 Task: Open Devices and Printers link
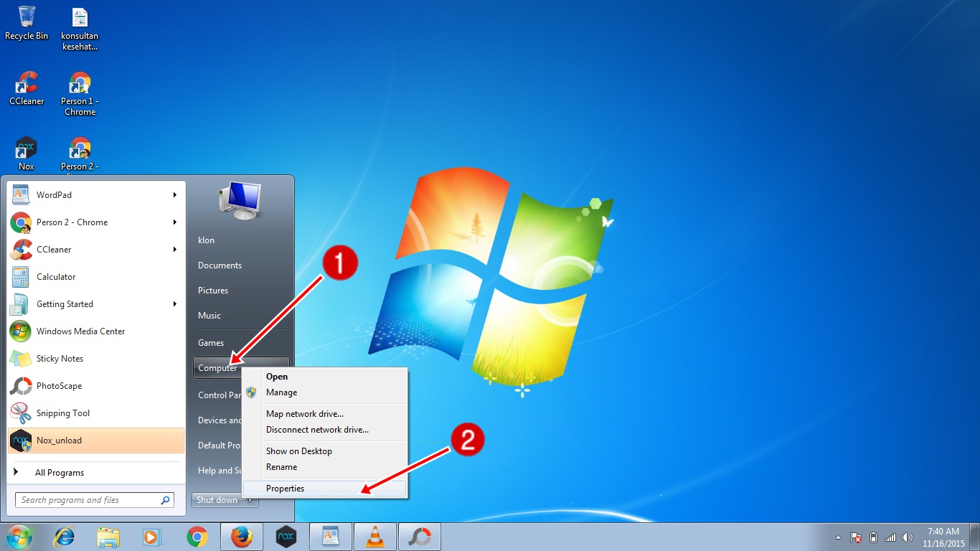(218, 420)
